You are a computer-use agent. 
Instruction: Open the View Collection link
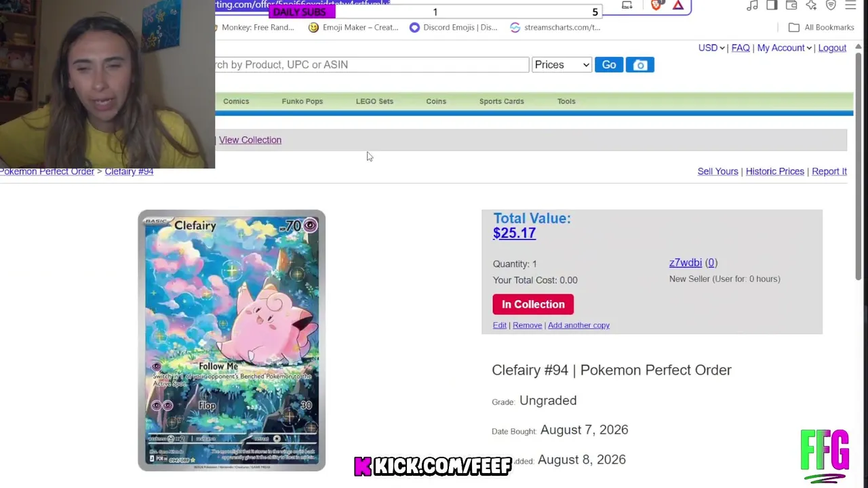[250, 140]
